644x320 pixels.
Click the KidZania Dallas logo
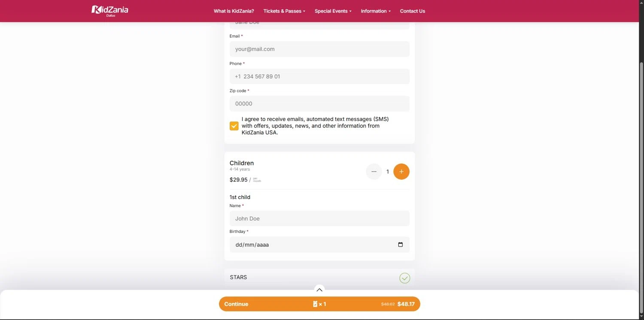click(x=110, y=11)
